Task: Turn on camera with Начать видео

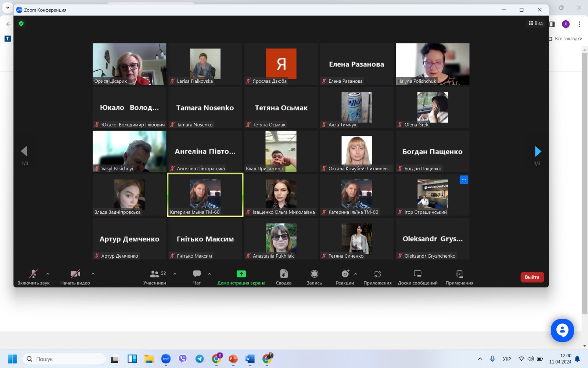Action: point(75,277)
